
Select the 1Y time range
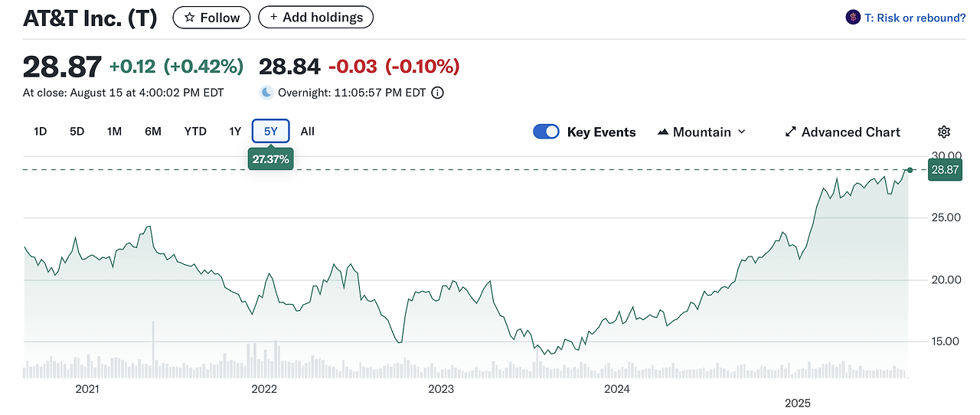point(235,131)
